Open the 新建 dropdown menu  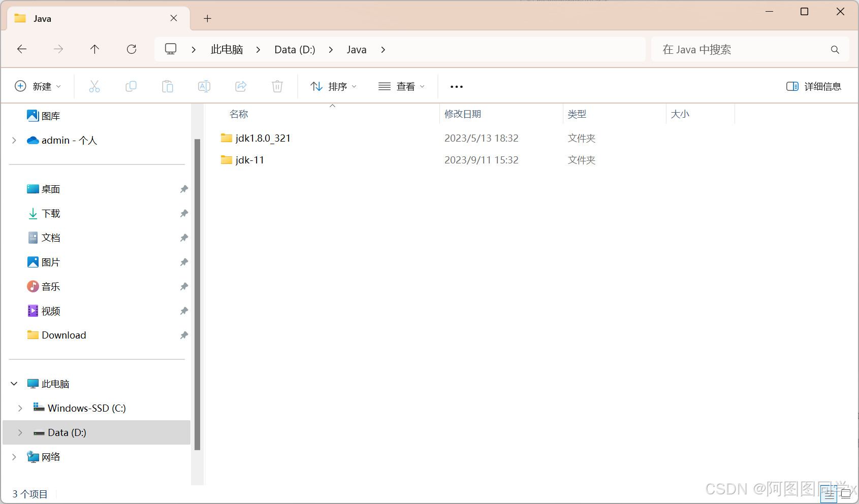point(38,86)
